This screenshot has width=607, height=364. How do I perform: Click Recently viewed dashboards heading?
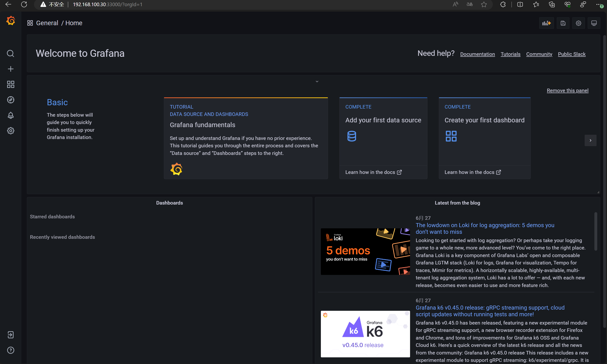(x=62, y=237)
